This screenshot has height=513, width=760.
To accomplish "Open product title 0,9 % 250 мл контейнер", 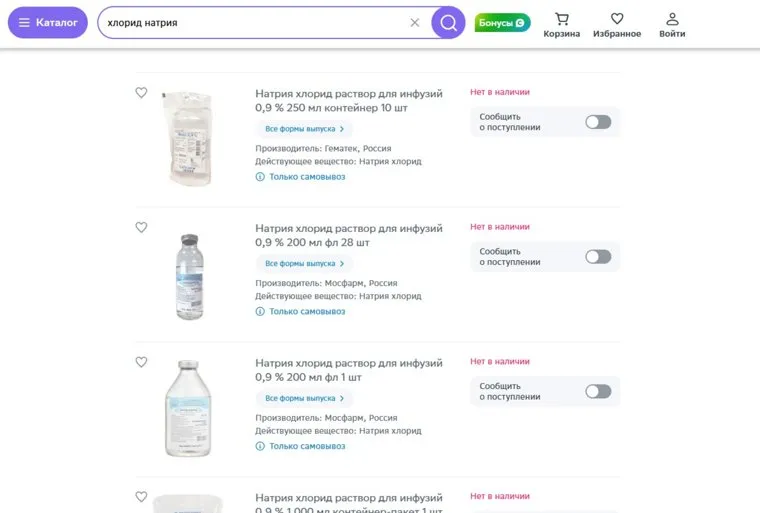I will coord(348,100).
